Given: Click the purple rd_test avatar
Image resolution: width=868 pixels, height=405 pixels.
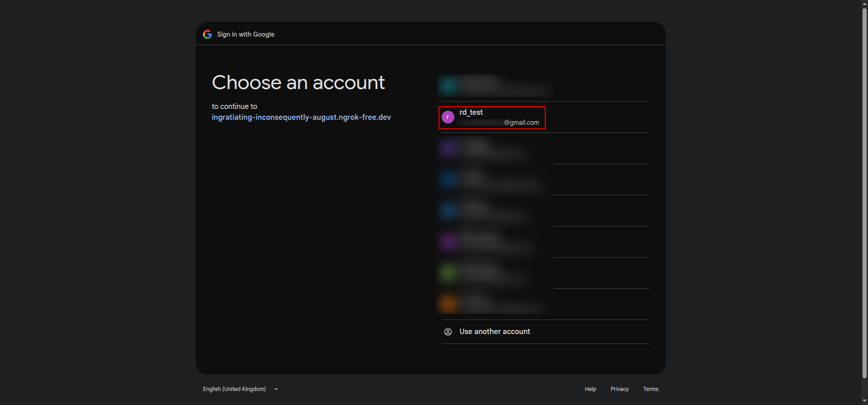Looking at the screenshot, I should coord(448,117).
